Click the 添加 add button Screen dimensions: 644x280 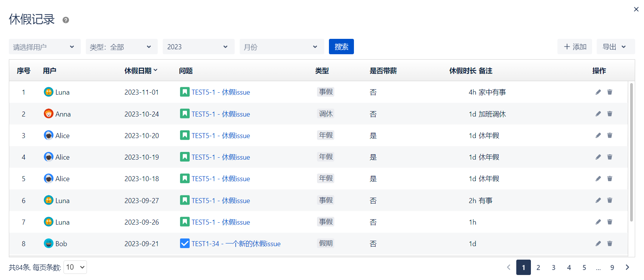coord(575,47)
